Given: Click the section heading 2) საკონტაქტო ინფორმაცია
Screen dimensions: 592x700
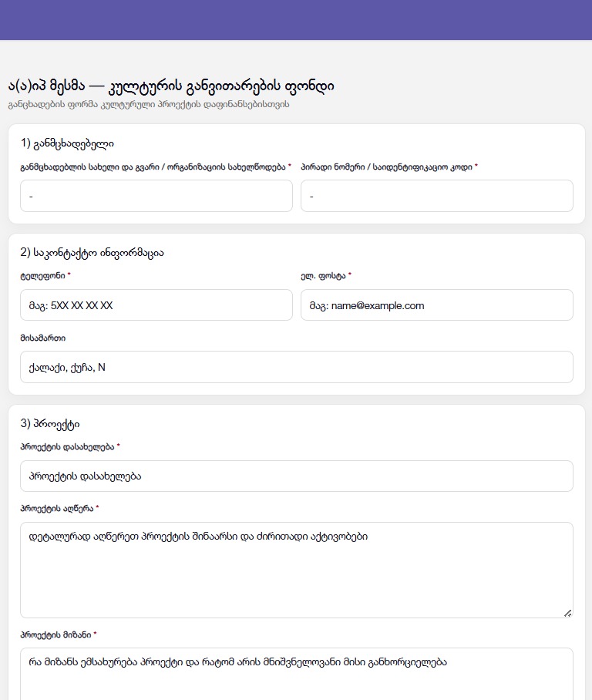Looking at the screenshot, I should 92,253.
